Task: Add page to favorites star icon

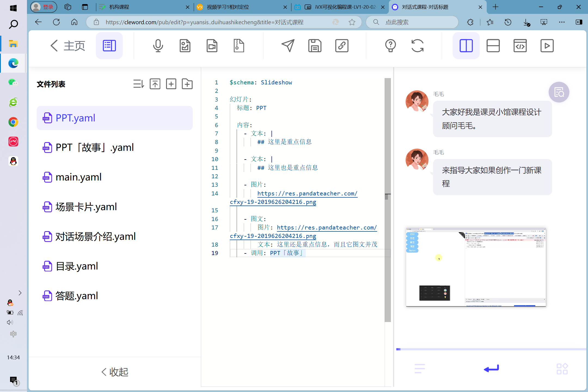Action: point(352,22)
